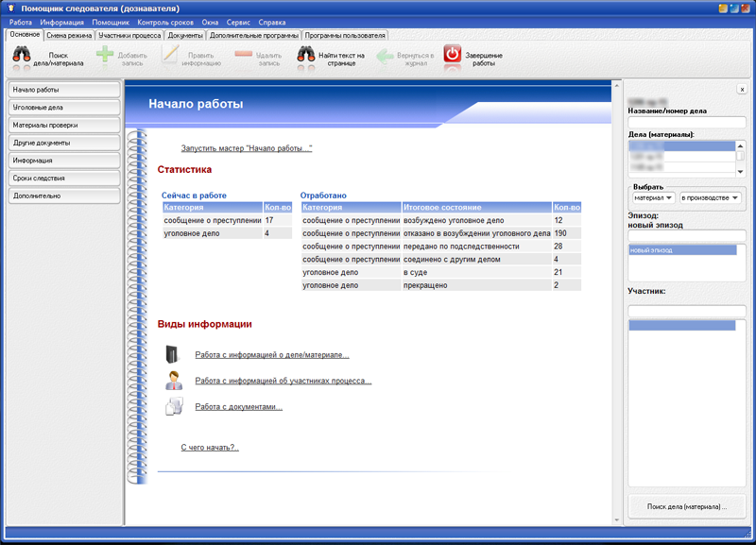The height and width of the screenshot is (545, 756).
Task: Click the binoculars icon for Поиск дела/материала
Action: pyautogui.click(x=23, y=57)
